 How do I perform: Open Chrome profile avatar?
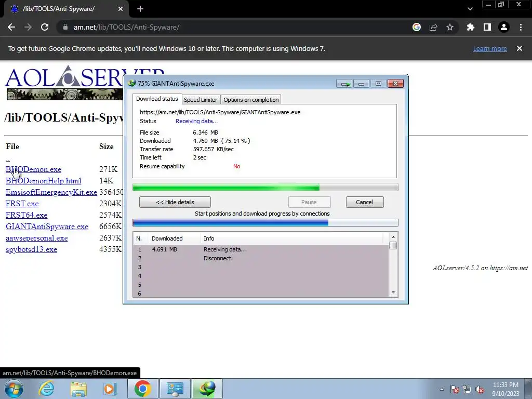pos(504,27)
